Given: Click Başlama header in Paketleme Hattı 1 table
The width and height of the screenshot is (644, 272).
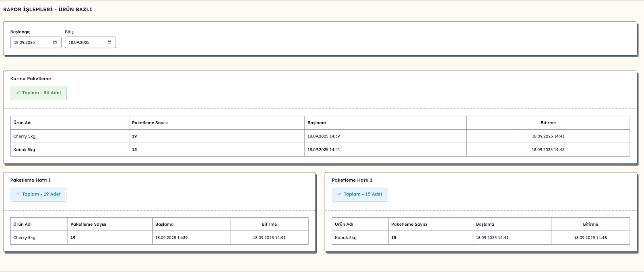Looking at the screenshot, I should [x=164, y=224].
